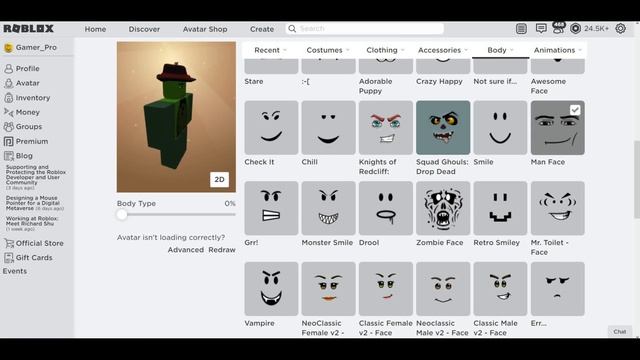This screenshot has width=640, height=360.
Task: Switch avatar preview to 2D
Action: 220,180
